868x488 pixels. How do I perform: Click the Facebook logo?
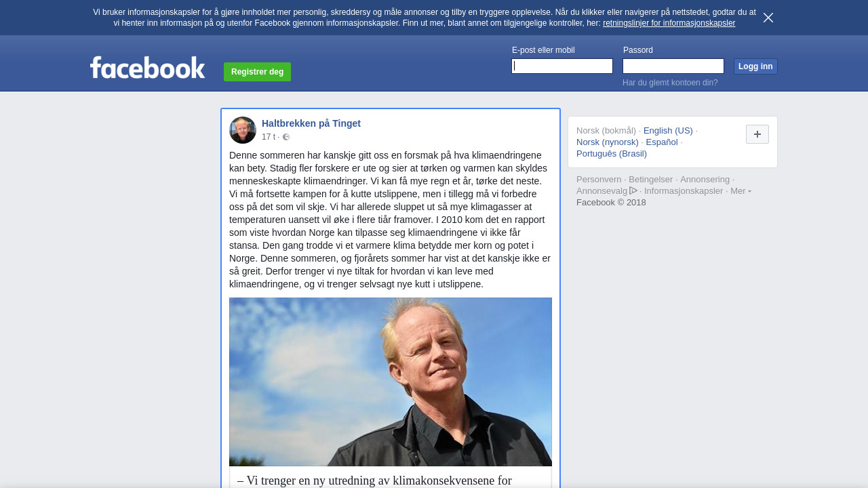tap(148, 68)
